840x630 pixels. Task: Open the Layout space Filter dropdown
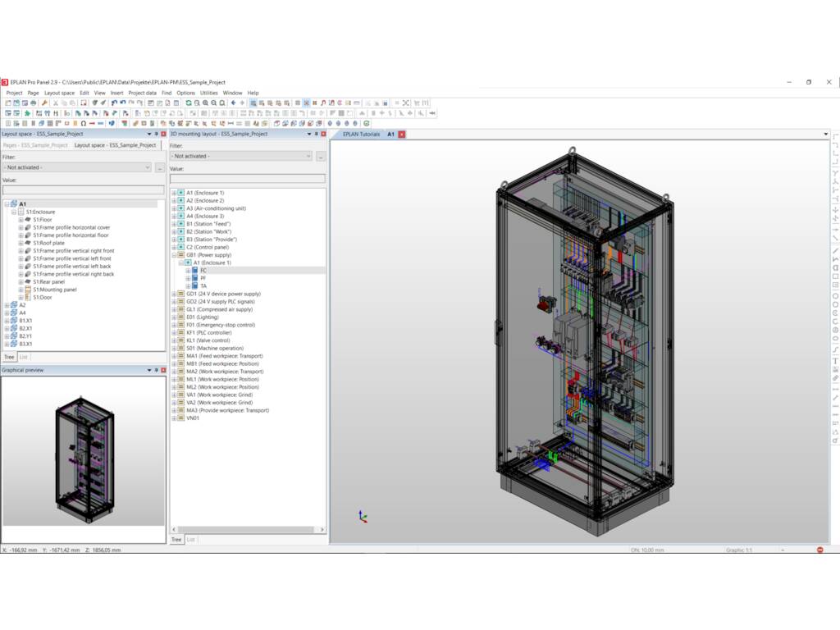[x=148, y=167]
